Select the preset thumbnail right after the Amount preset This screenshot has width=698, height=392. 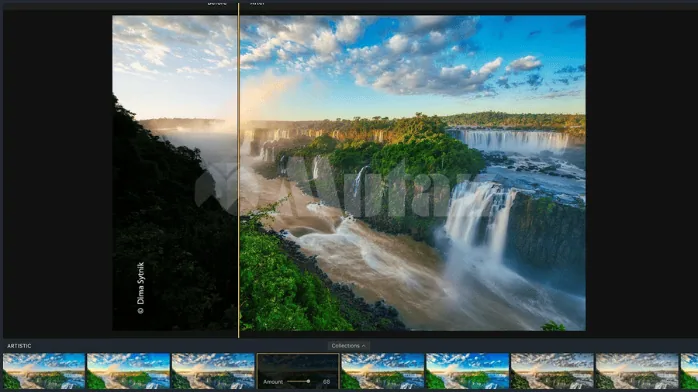tap(383, 371)
